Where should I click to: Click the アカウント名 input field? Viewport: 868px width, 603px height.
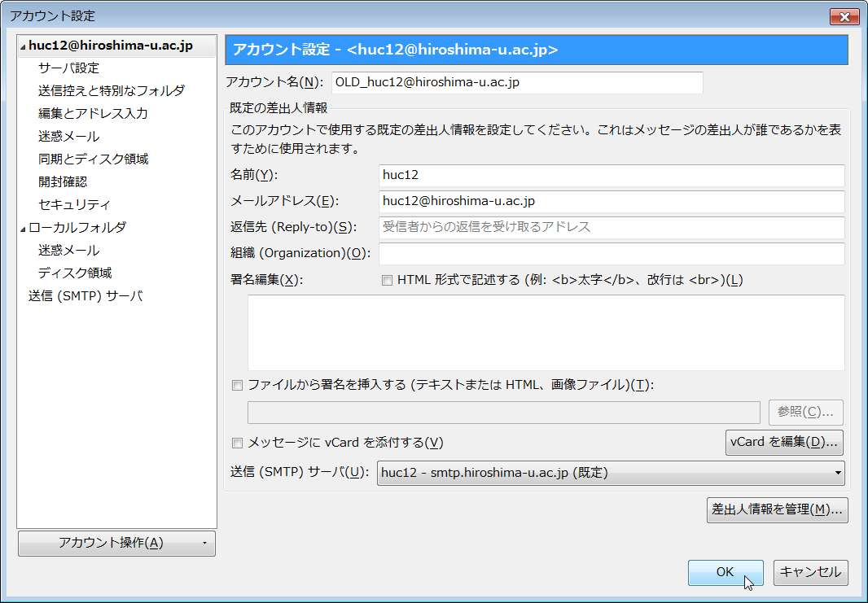coord(517,83)
